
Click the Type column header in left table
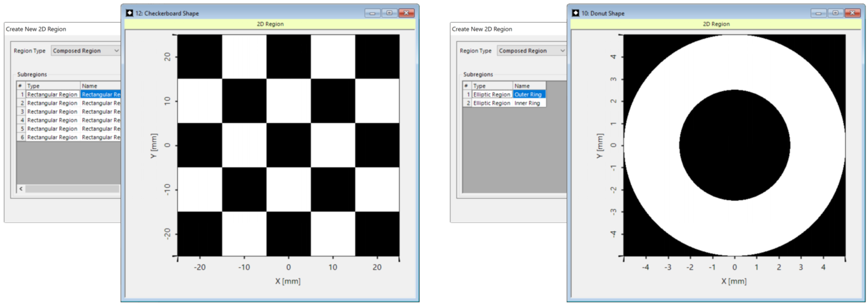click(52, 86)
